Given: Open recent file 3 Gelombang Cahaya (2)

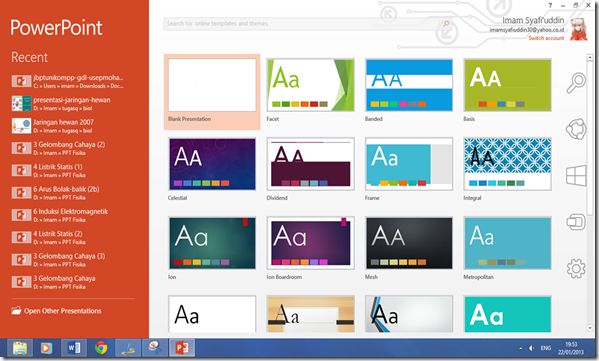Looking at the screenshot, I should pos(69,148).
